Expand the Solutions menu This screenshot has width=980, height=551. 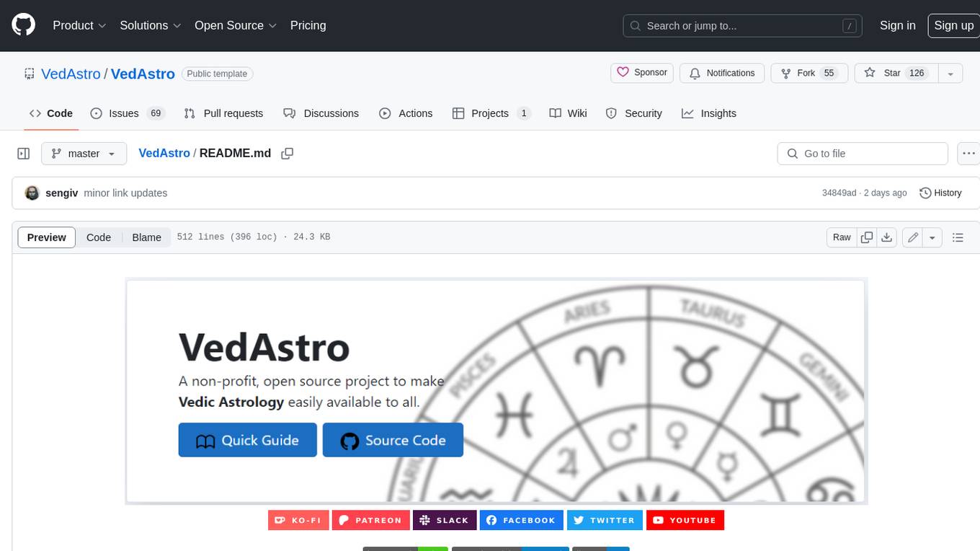tap(150, 25)
